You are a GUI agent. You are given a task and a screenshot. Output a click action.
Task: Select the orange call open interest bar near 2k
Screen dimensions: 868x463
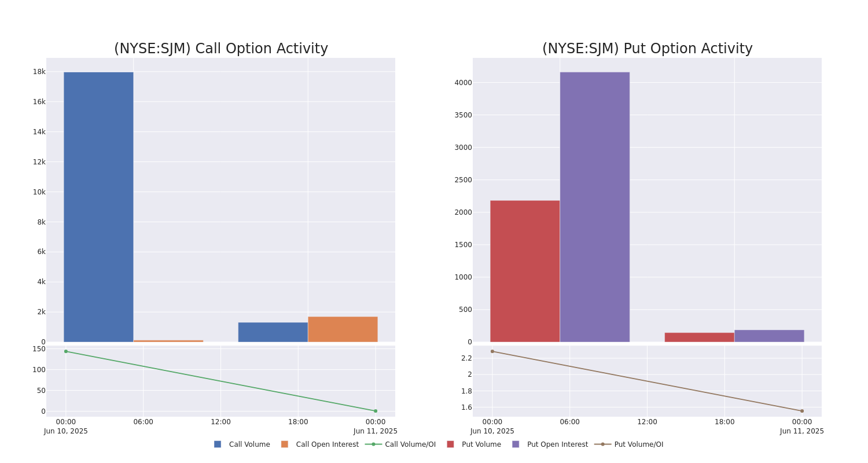click(343, 329)
